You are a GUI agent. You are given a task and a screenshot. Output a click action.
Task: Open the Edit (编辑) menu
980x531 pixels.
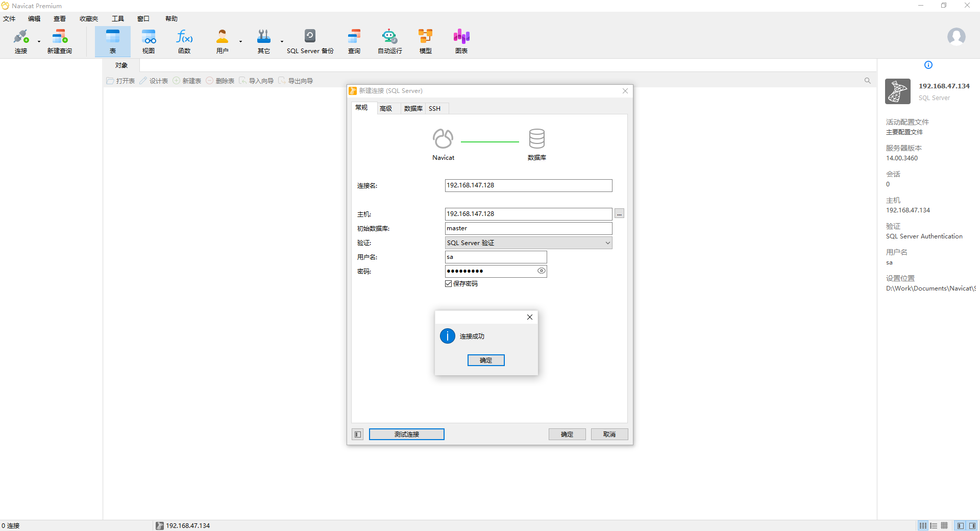pos(34,19)
